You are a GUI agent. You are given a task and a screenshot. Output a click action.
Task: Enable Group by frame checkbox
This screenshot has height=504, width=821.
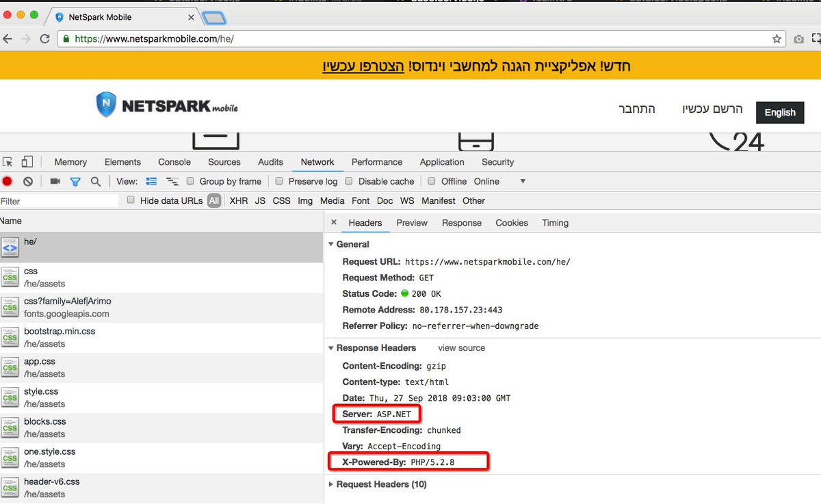pyautogui.click(x=192, y=181)
